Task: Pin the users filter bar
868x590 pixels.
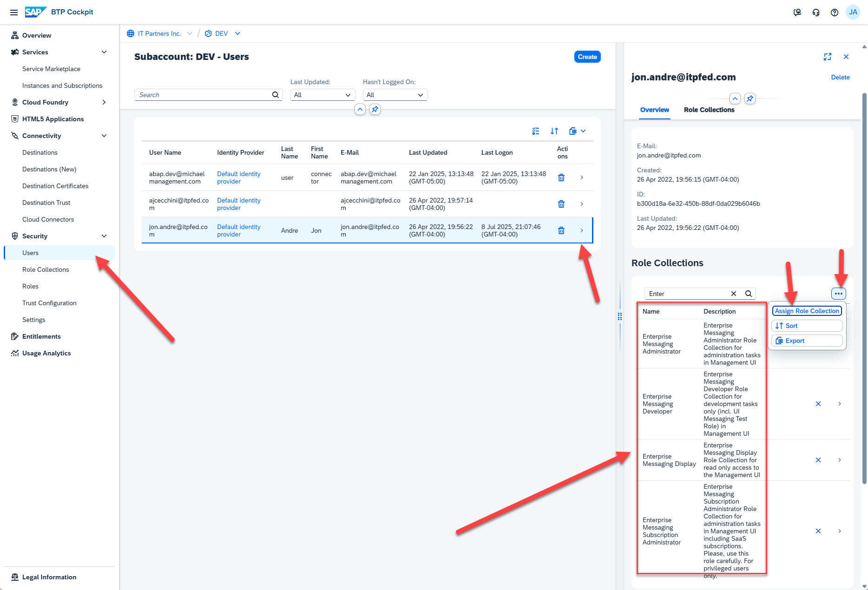Action: tap(375, 110)
